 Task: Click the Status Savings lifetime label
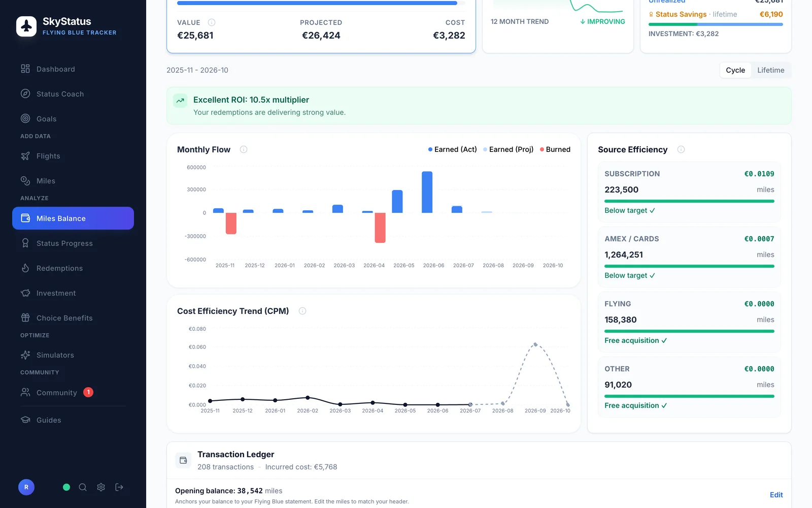click(x=693, y=14)
